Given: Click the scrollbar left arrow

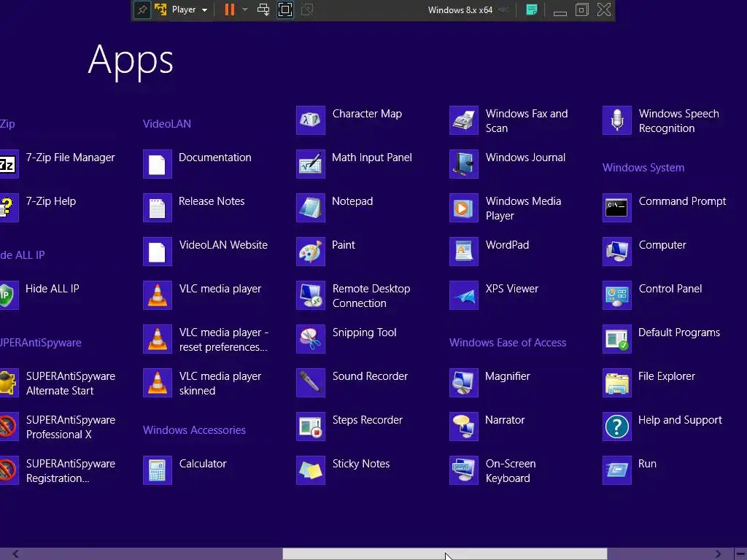Looking at the screenshot, I should point(16,554).
